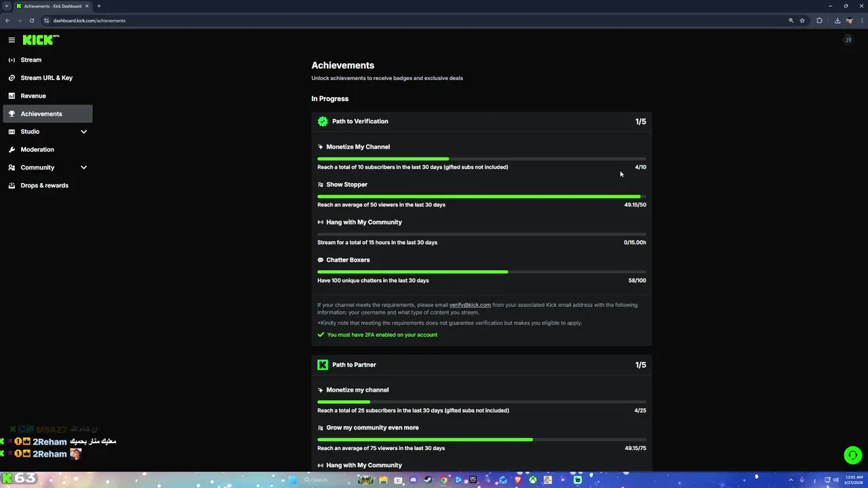Screen dimensions: 868x488
Task: Open Epic Games launcher from taskbar
Action: pos(473,480)
